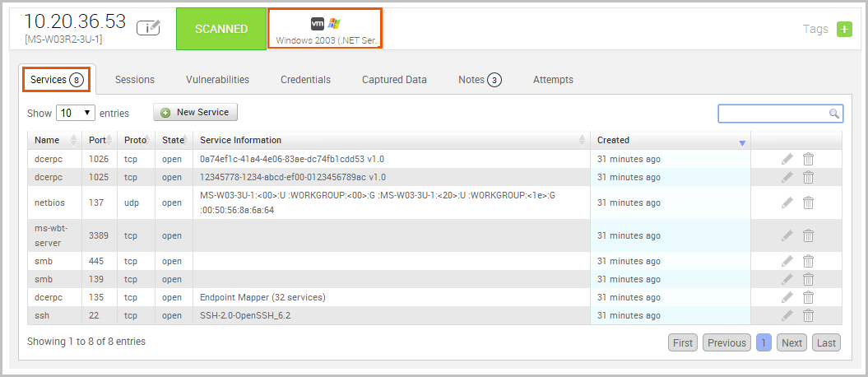Click the New Service button
Image resolution: width=868 pixels, height=377 pixels.
coord(196,112)
